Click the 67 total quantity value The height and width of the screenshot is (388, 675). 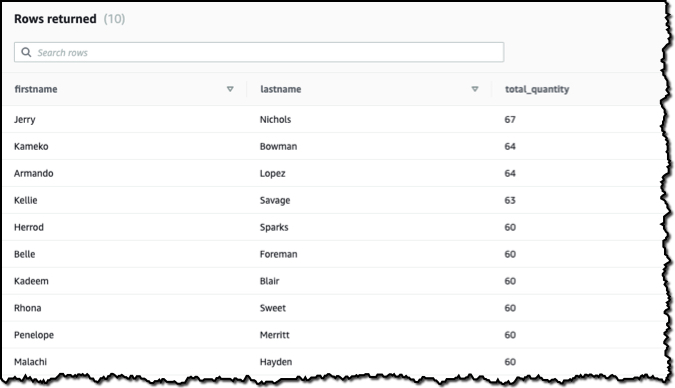tap(510, 119)
